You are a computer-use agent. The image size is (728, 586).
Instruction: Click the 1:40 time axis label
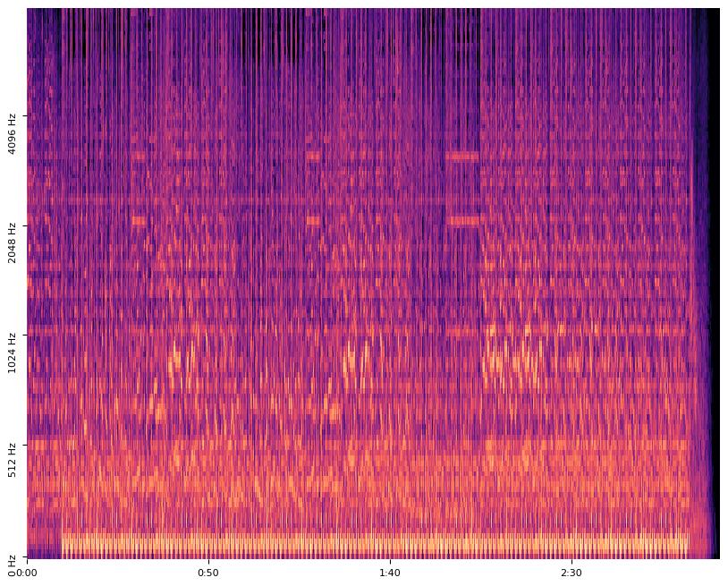pos(390,573)
